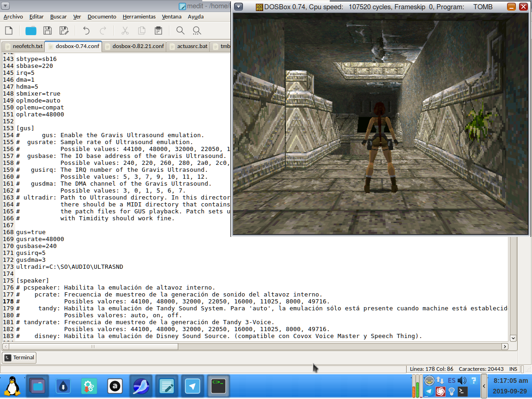This screenshot has height=399, width=532.
Task: Click the gusbase=240 line
Action: point(36,246)
